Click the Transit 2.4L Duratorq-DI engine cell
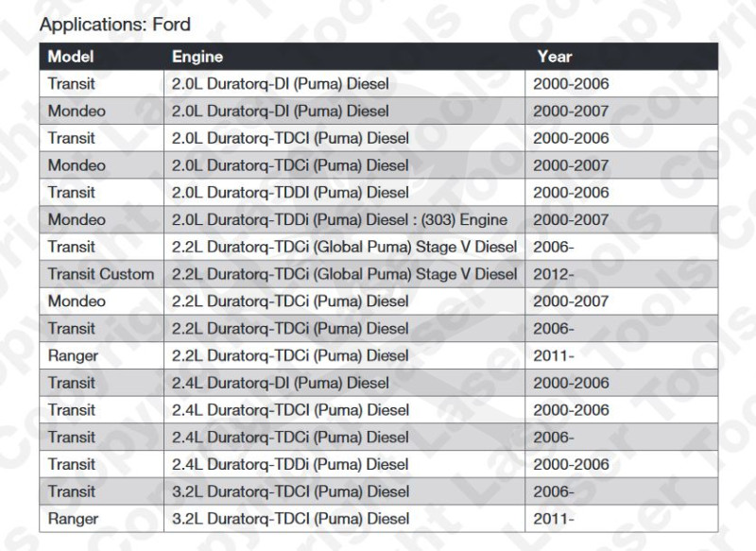 (x=344, y=383)
